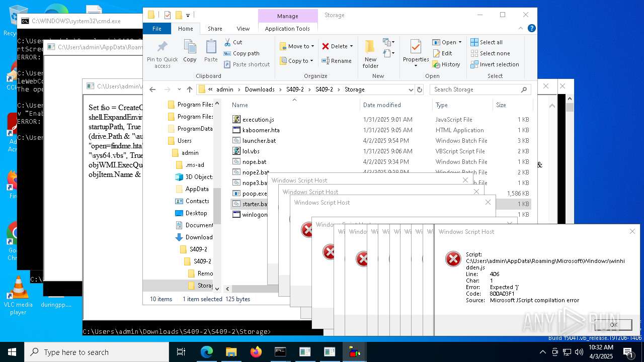Click the red Delete icon
644x362 pixels.
(326, 46)
